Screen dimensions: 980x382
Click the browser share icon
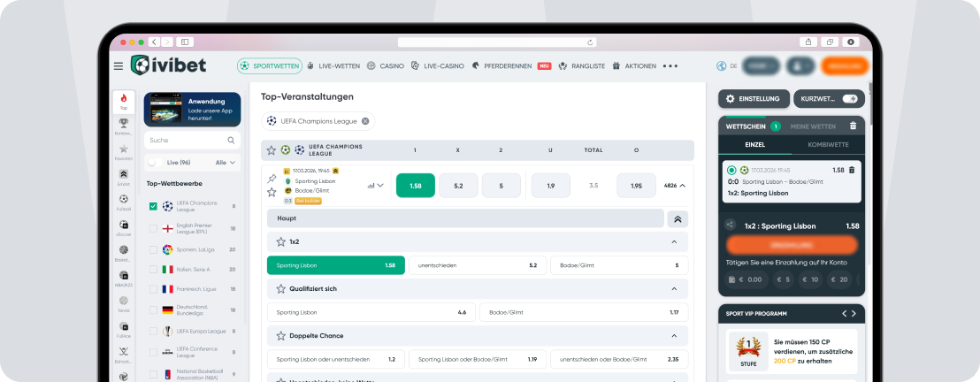808,42
